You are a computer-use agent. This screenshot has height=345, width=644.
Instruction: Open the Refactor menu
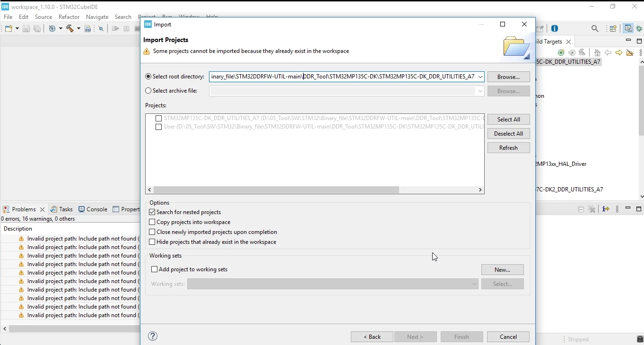(x=69, y=17)
